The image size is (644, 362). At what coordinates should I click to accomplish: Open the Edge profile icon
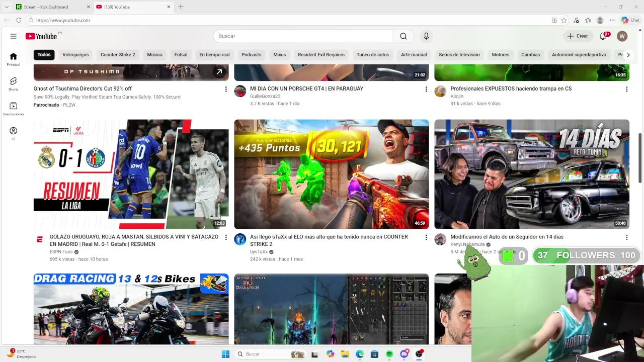click(600, 20)
